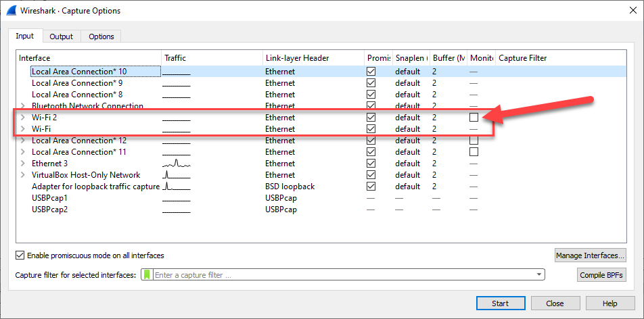This screenshot has height=319, width=644.
Task: Expand the Ethernet 3 interface details
Action: (x=23, y=164)
